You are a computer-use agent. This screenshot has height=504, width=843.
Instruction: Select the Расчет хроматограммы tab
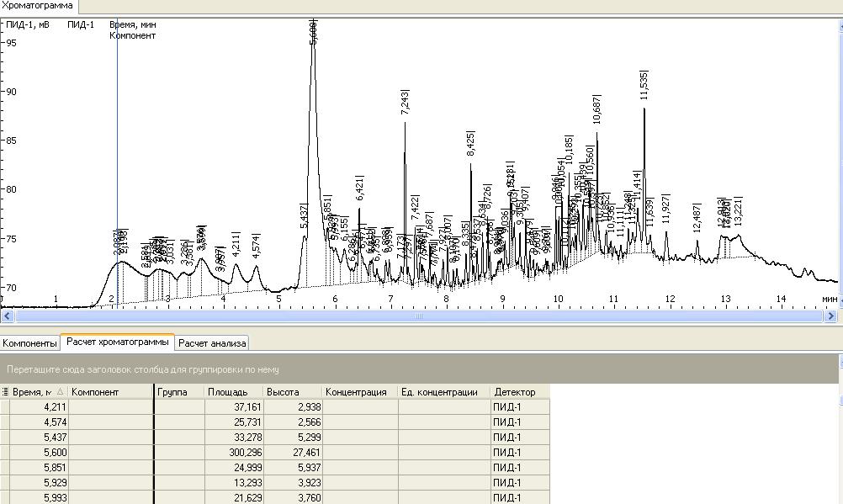[117, 342]
